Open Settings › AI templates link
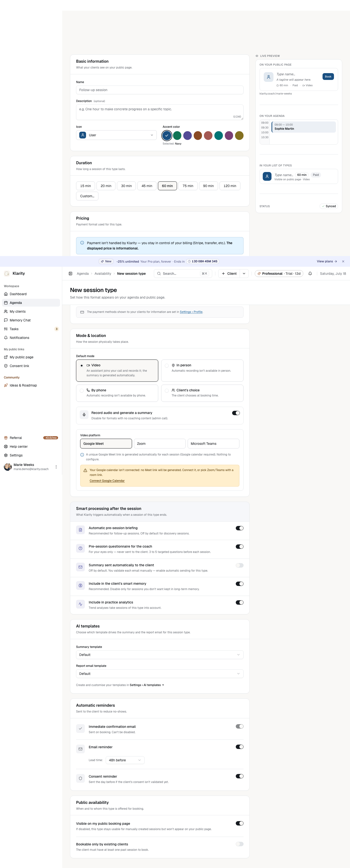 pos(147,685)
